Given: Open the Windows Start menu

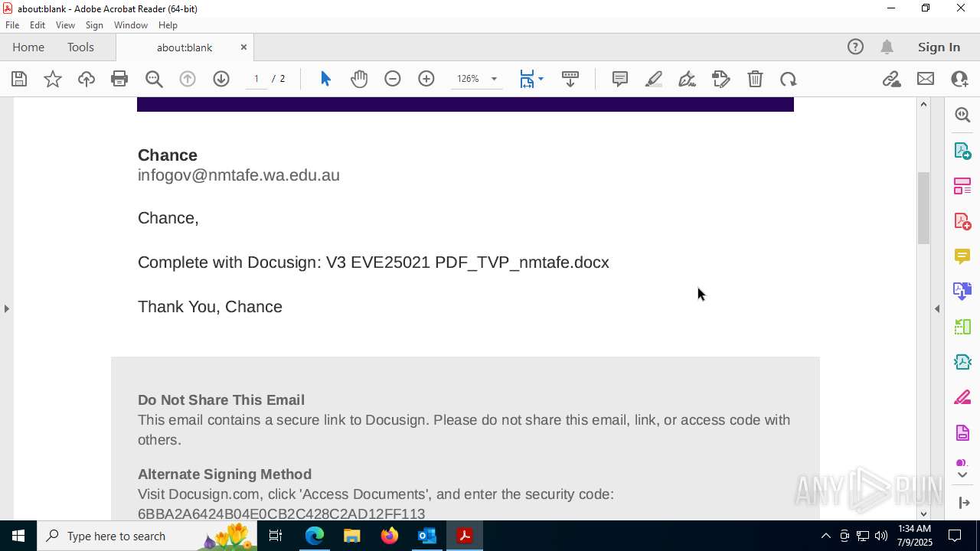Looking at the screenshot, I should coord(18,536).
